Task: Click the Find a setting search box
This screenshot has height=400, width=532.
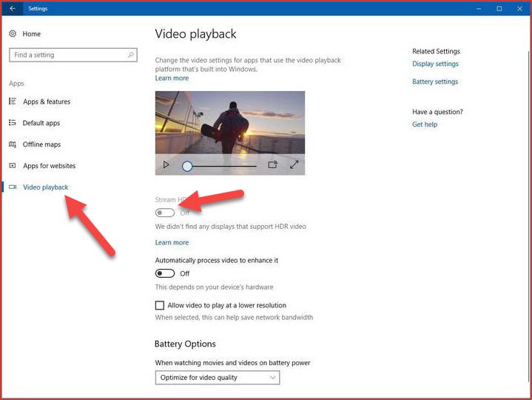Action: point(67,55)
